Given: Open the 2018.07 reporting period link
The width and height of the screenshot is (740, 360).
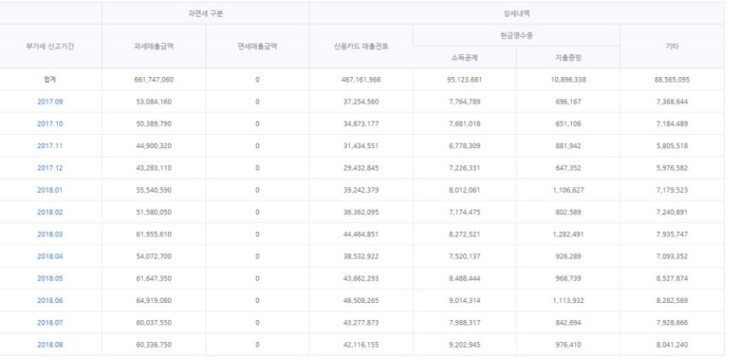Looking at the screenshot, I should pyautogui.click(x=50, y=323).
